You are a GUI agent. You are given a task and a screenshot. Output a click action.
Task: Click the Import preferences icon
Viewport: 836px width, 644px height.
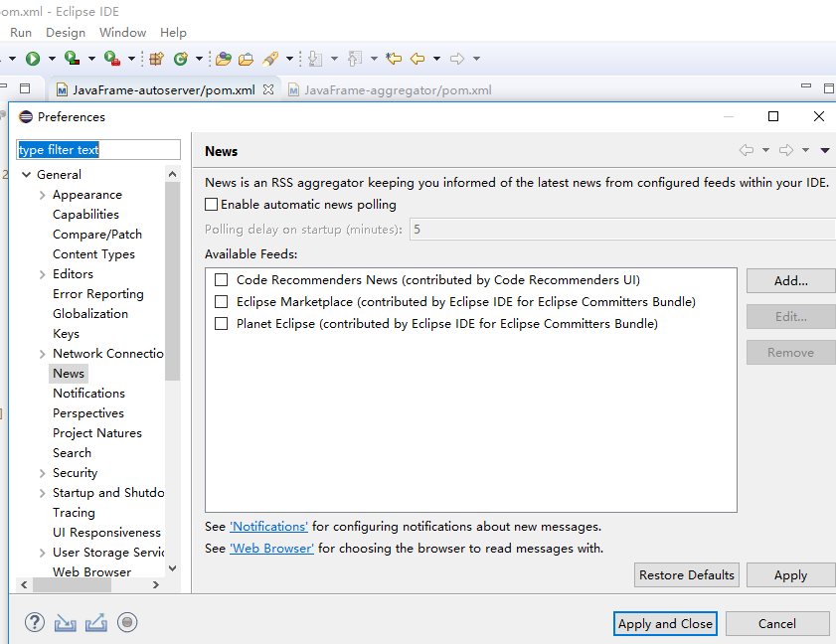point(65,623)
